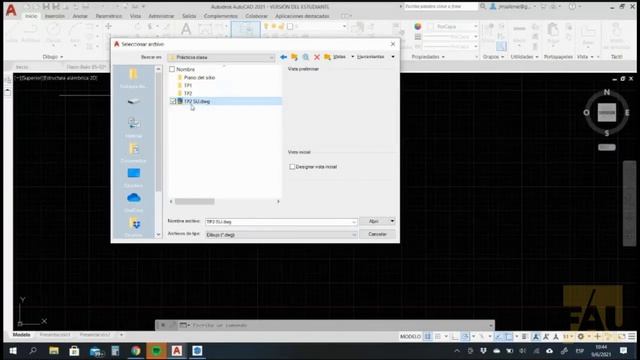Toggle snap mode in status bar
This screenshot has width=640, height=360.
[438, 336]
